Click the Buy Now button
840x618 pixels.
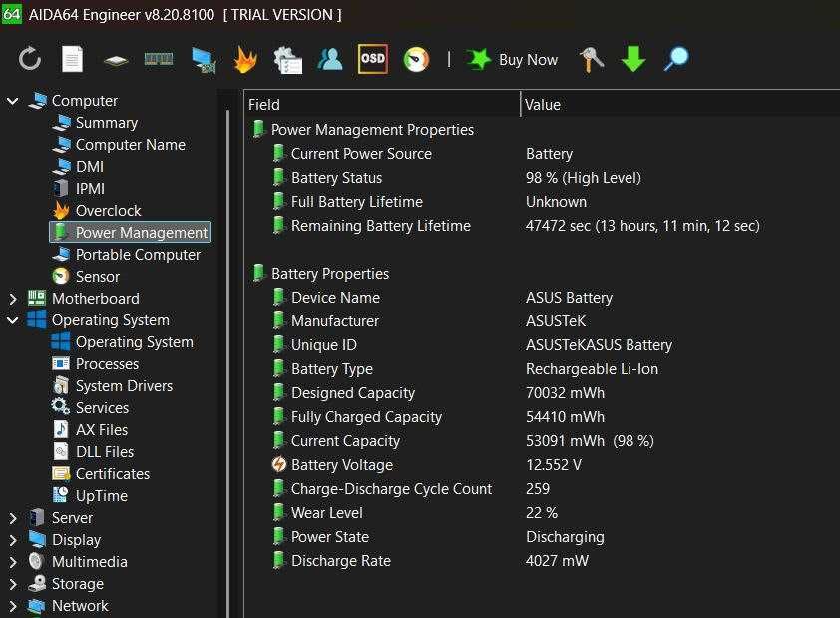[512, 60]
